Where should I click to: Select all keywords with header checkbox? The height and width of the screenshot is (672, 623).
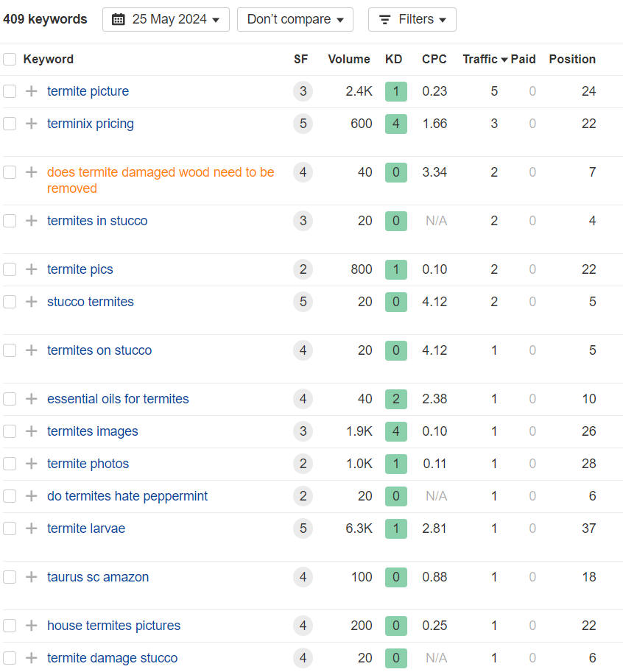click(10, 60)
